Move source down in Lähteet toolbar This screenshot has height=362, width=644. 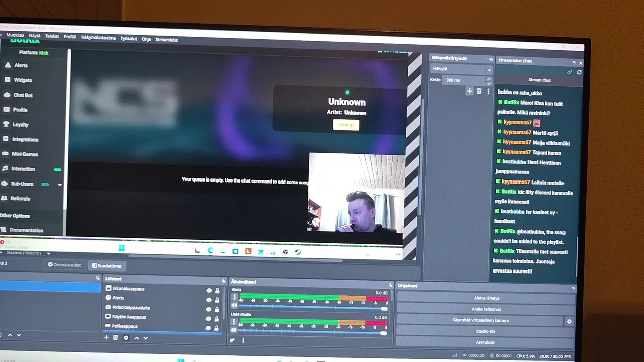pyautogui.click(x=146, y=338)
